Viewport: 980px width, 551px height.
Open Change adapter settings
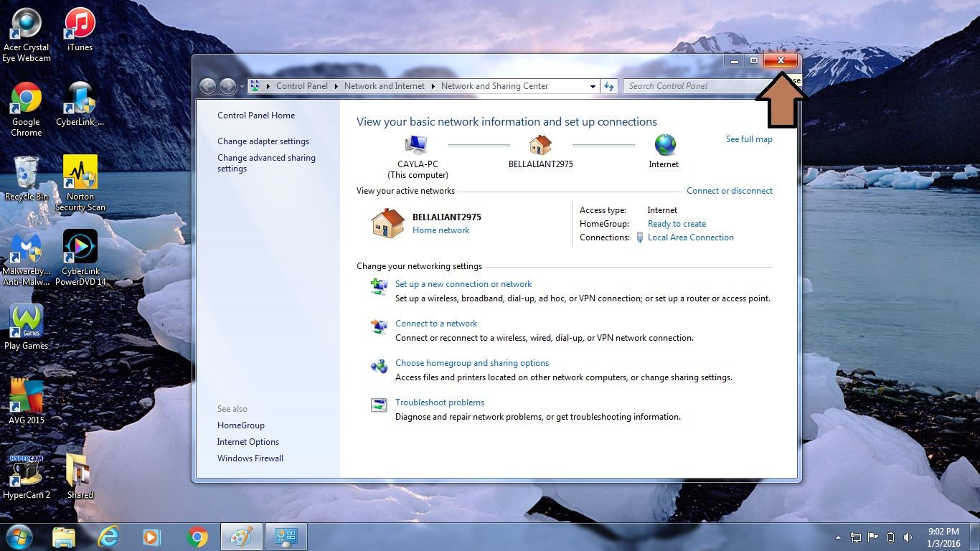263,141
